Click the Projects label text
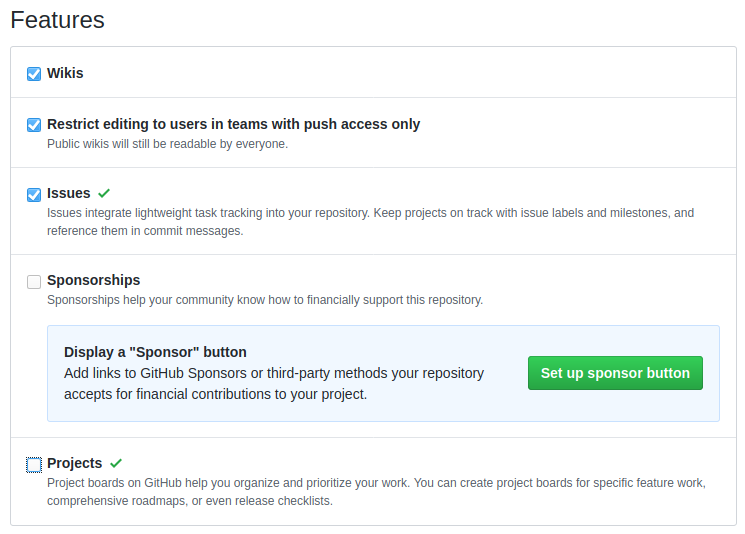 tap(75, 463)
